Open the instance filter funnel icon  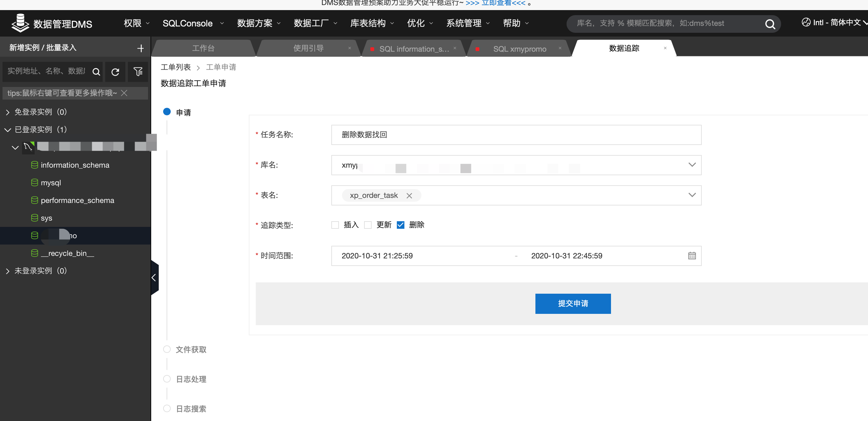click(x=138, y=72)
